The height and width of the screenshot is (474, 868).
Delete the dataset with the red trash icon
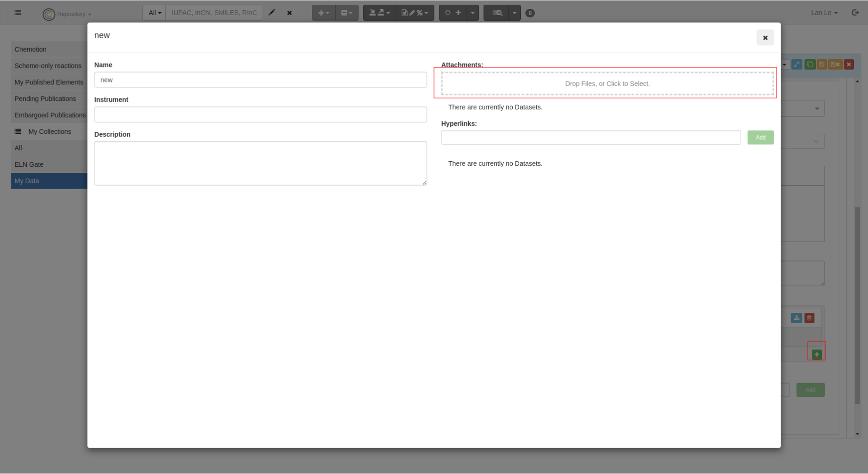pos(810,318)
